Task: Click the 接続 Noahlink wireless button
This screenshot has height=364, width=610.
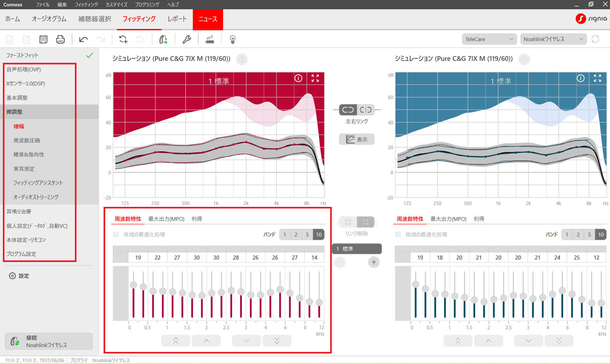Action: (x=48, y=341)
